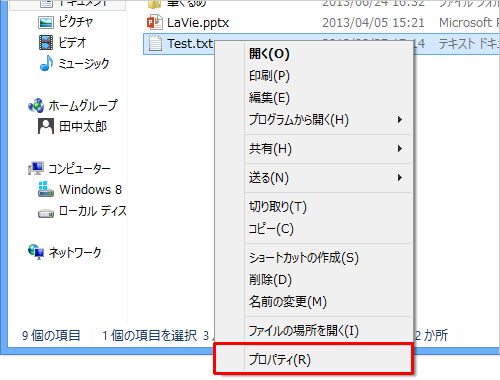500x380 pixels.
Task: Open ネットワーク in the navigation pane
Action: coord(75,252)
